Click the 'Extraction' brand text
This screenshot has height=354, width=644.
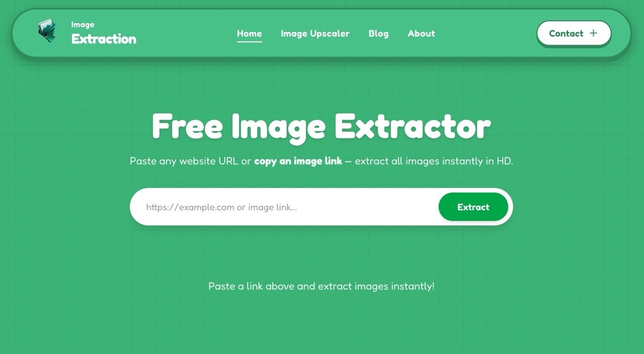click(104, 39)
